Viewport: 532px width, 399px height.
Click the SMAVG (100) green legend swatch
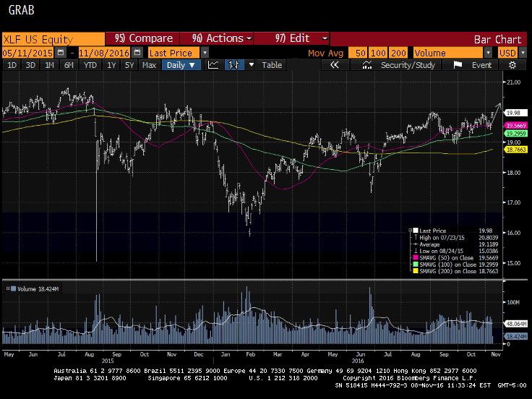click(x=415, y=265)
